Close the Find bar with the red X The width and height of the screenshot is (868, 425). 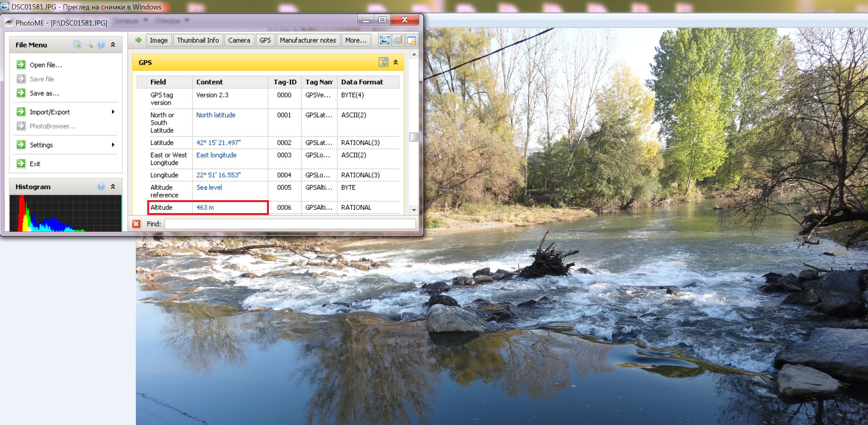[x=136, y=224]
